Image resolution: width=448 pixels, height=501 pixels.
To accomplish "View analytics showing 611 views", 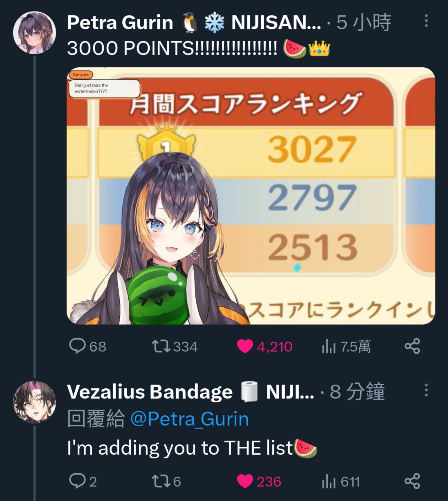I will pyautogui.click(x=341, y=481).
